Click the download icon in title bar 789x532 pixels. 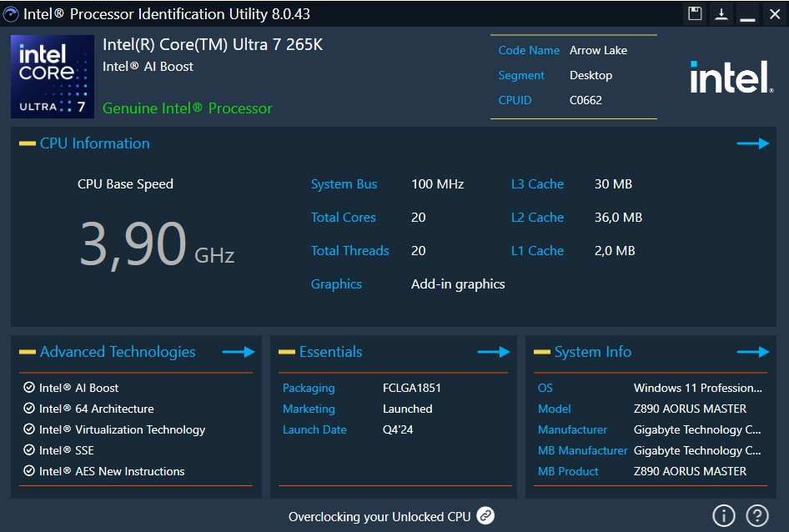[721, 13]
